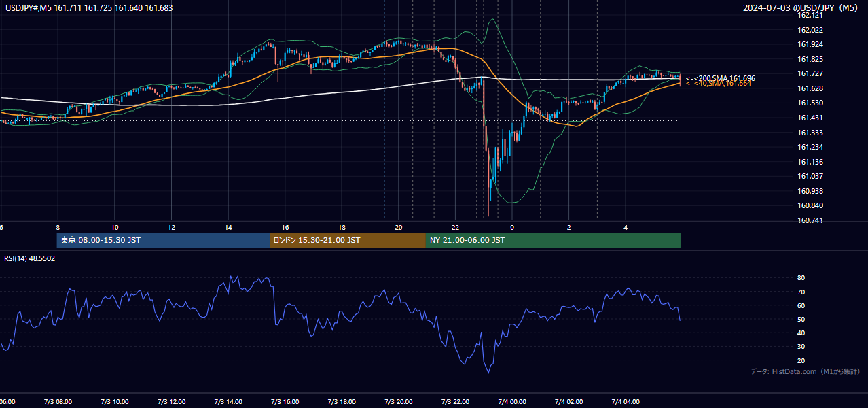The width and height of the screenshot is (868, 408).
Task: Click the 200 SMA 161.696 label
Action: [x=721, y=78]
